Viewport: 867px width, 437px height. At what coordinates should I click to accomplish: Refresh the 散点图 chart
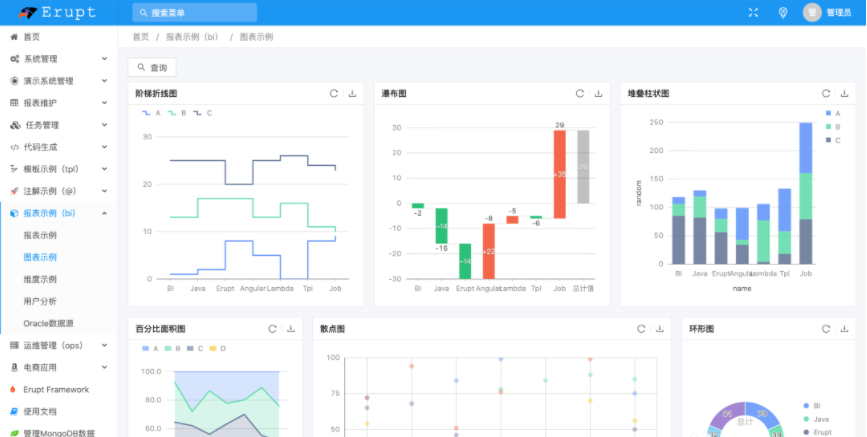click(x=641, y=329)
